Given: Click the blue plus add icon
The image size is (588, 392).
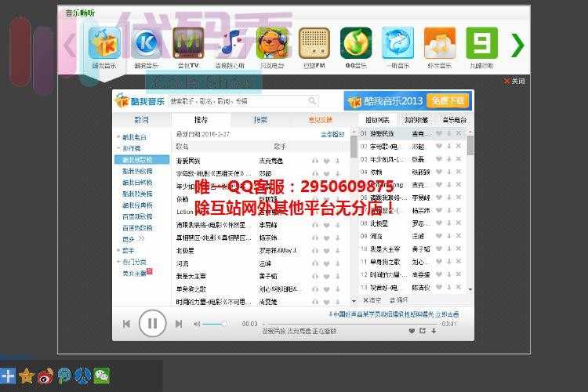Looking at the screenshot, I should tap(8, 376).
